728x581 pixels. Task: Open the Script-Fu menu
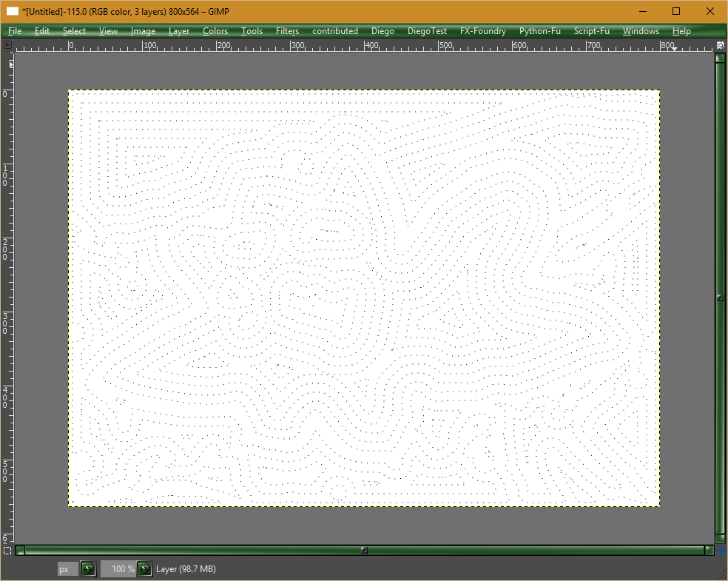[x=592, y=31]
